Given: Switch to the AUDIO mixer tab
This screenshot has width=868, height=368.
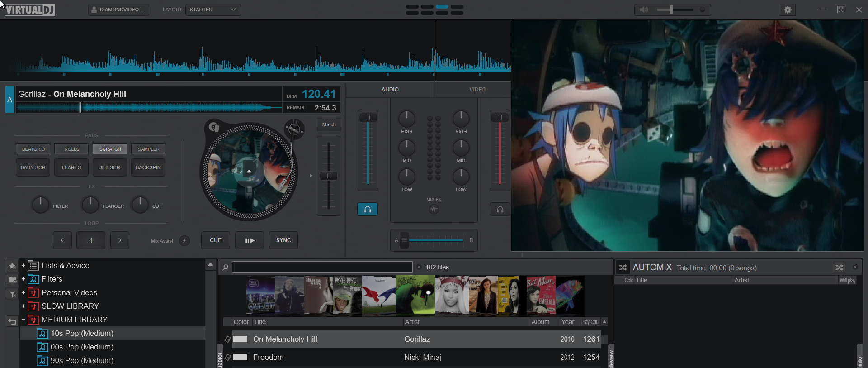Looking at the screenshot, I should click(x=390, y=90).
